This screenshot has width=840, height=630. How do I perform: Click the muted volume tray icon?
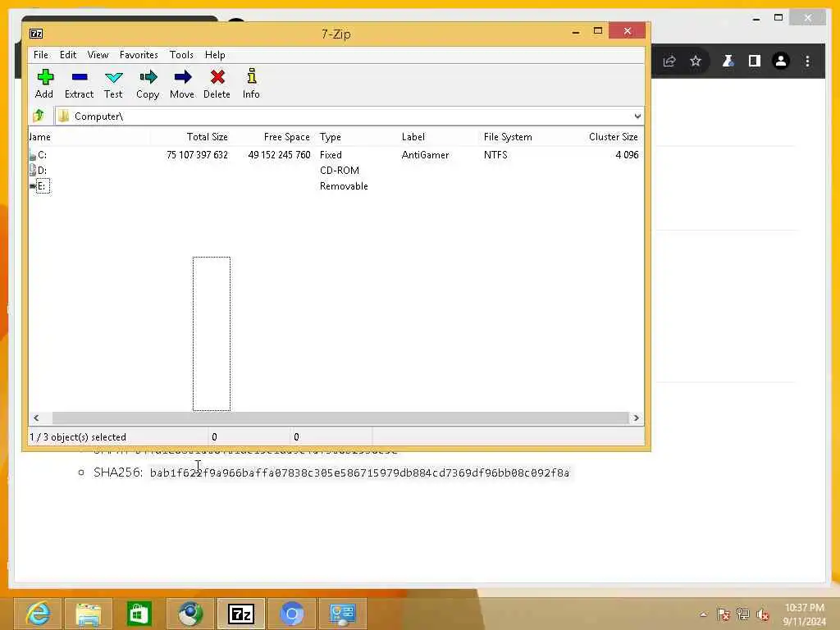pyautogui.click(x=763, y=614)
